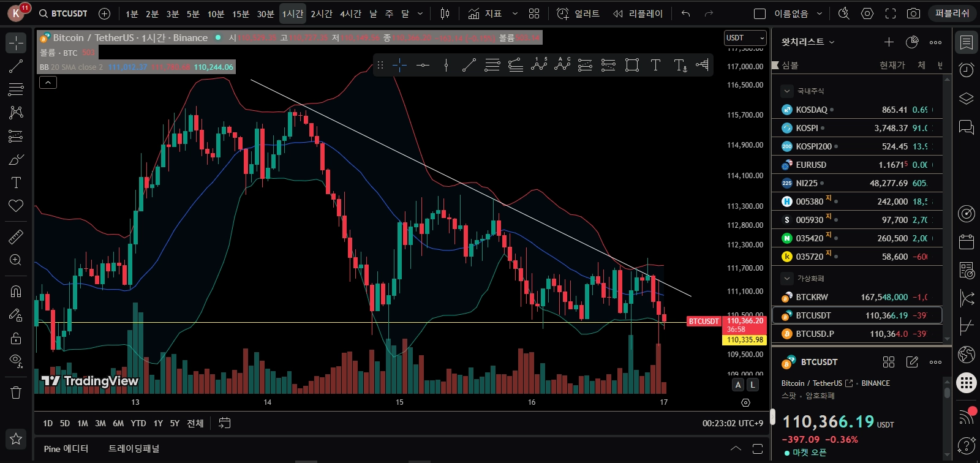
Task: Open the 00:23:02 UTC+9 timezone menu
Action: click(x=733, y=423)
